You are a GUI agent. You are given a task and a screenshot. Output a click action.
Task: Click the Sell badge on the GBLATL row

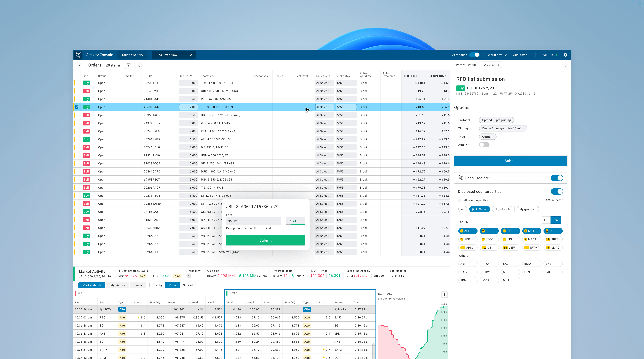coord(86,91)
